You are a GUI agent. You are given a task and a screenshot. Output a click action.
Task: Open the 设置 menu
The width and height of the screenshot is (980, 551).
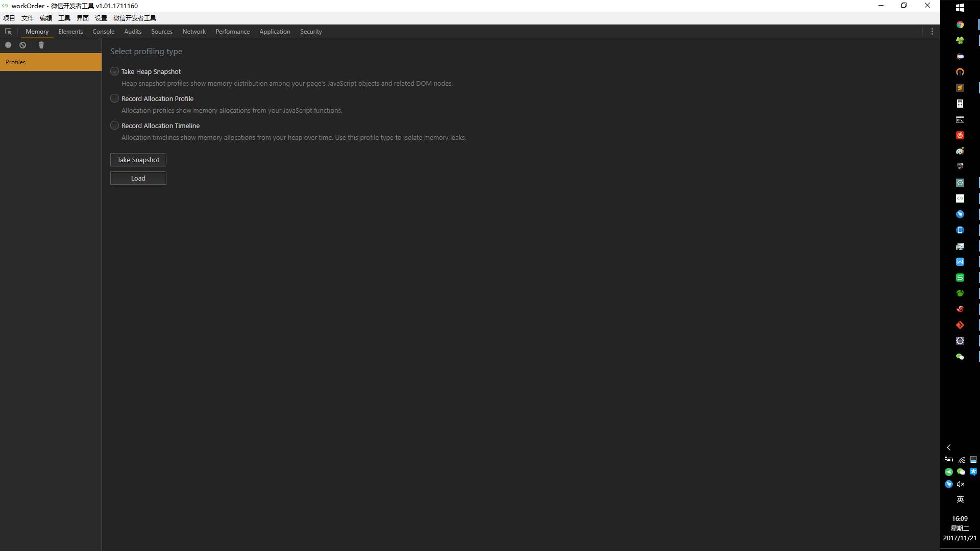coord(101,18)
